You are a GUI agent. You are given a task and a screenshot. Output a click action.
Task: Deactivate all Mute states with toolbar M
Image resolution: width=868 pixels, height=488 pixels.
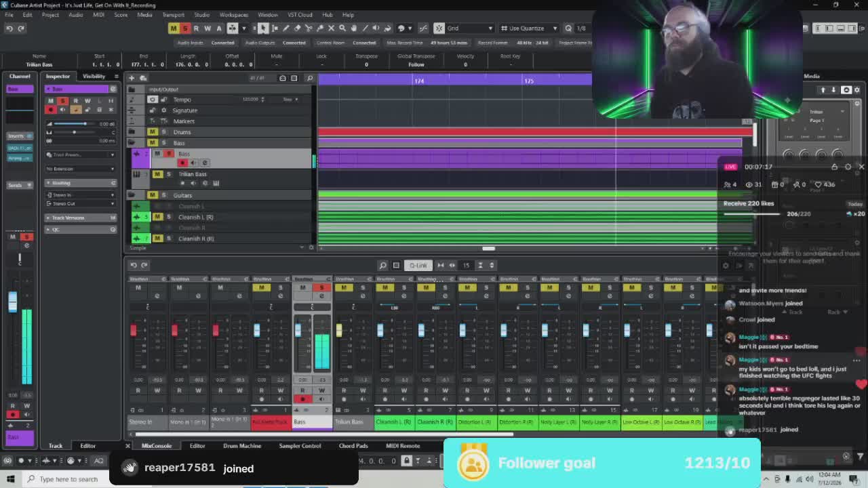173,28
